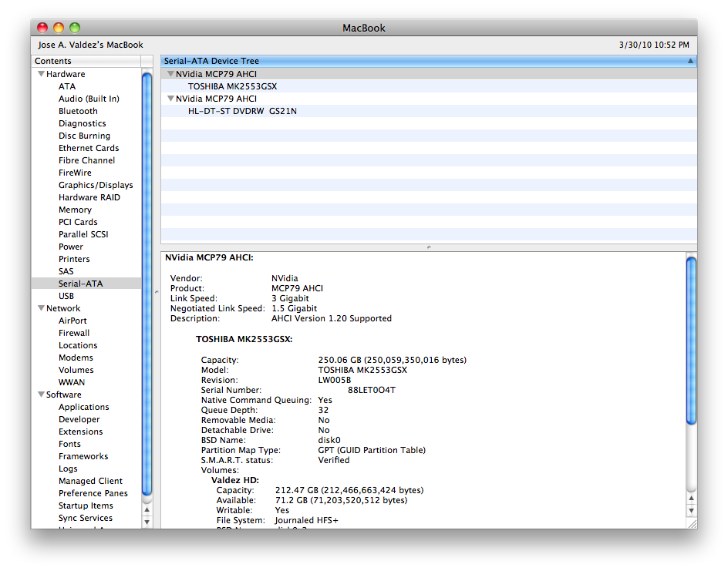Image resolution: width=728 pixels, height=571 pixels.
Task: Minimize window with the yellow button
Action: (59, 28)
